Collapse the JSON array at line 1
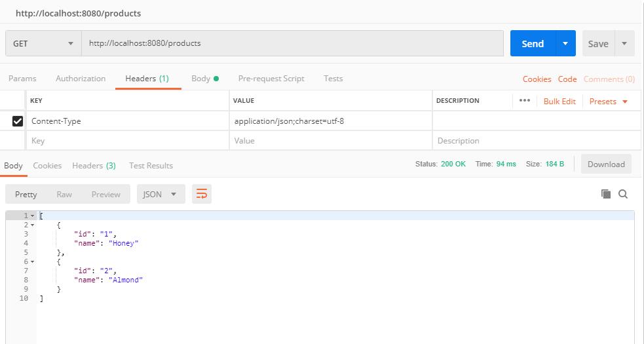The image size is (644, 344). (x=33, y=216)
